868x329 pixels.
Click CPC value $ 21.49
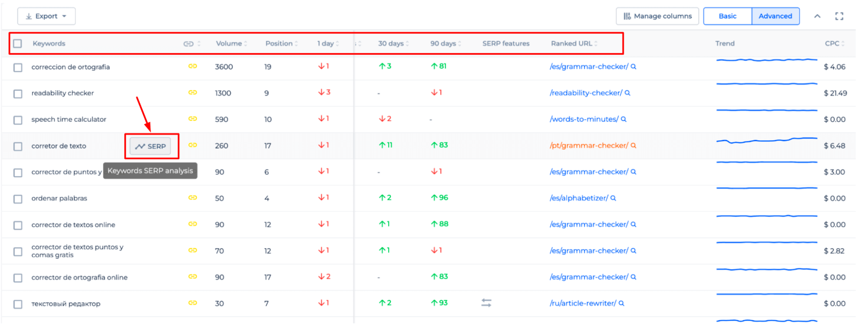coord(835,93)
